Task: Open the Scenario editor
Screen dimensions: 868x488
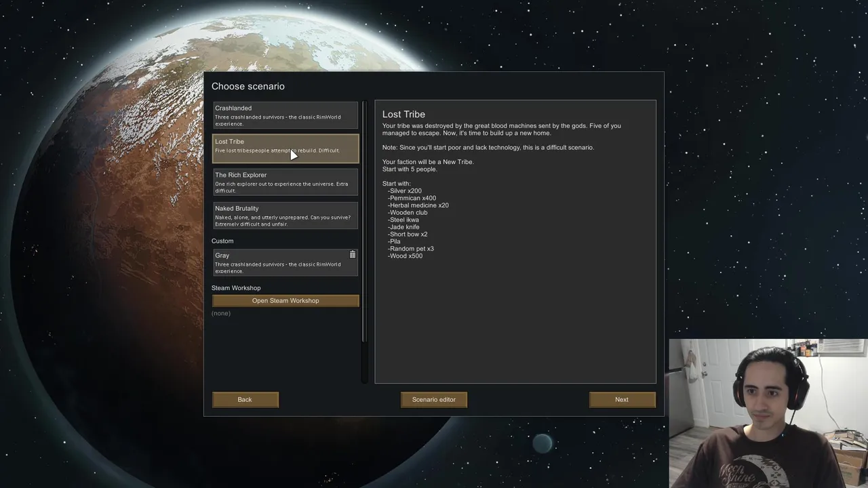Action: click(x=434, y=399)
